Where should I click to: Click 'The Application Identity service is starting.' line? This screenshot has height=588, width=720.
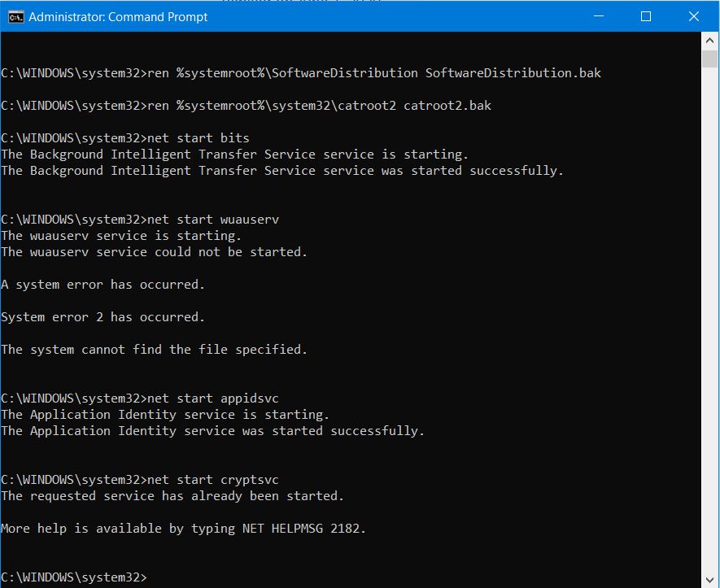(165, 415)
